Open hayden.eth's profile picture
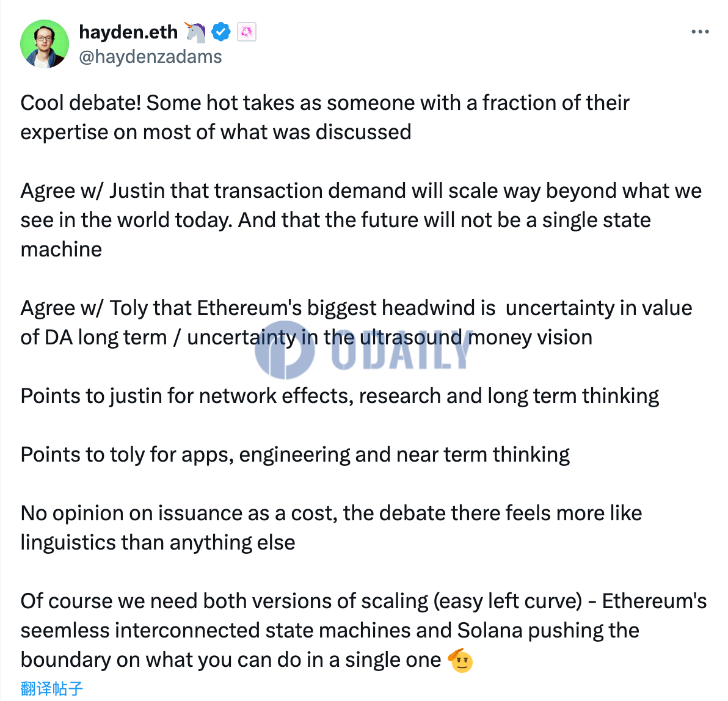This screenshot has width=728, height=701. pyautogui.click(x=45, y=43)
